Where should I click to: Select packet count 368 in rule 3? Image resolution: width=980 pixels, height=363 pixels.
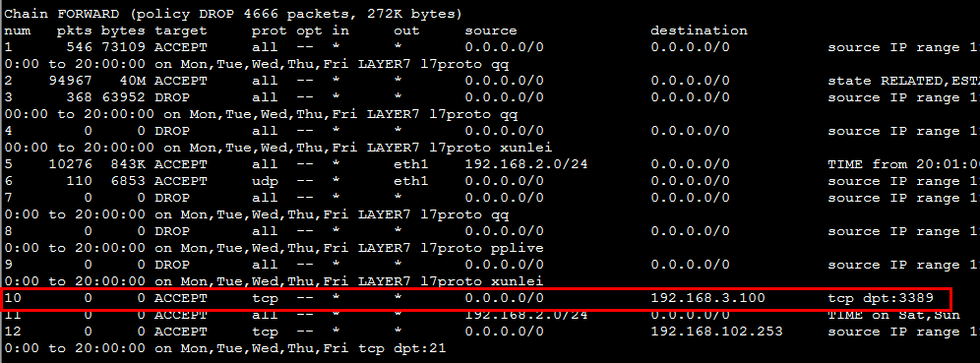[79, 97]
